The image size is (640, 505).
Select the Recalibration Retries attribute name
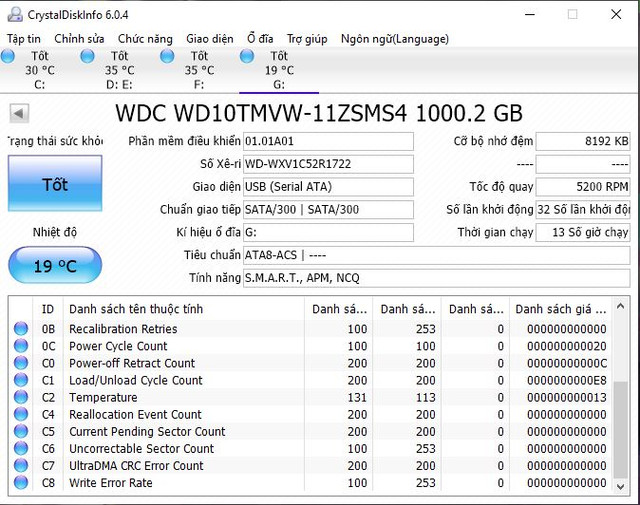tap(123, 329)
